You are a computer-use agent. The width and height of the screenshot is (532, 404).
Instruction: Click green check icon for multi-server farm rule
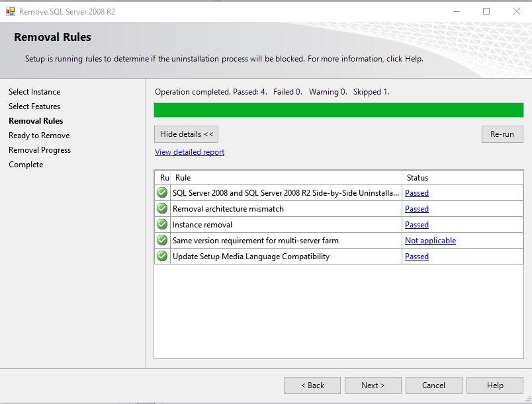162,241
